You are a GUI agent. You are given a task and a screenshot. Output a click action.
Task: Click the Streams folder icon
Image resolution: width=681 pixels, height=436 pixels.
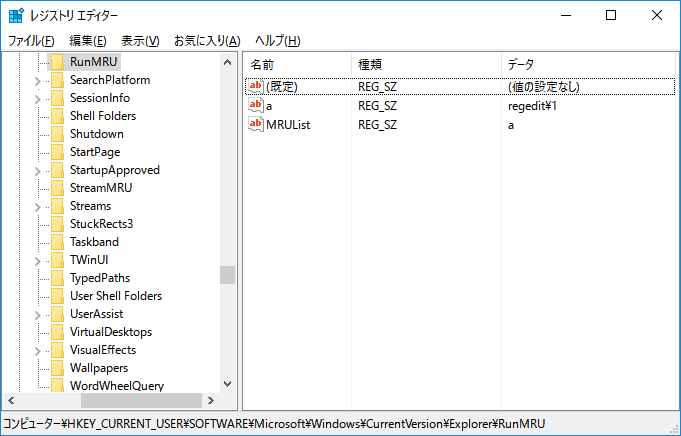[57, 206]
